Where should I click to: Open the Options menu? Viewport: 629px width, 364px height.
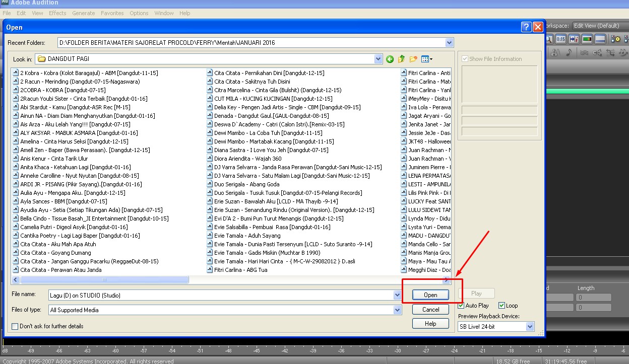pyautogui.click(x=139, y=13)
